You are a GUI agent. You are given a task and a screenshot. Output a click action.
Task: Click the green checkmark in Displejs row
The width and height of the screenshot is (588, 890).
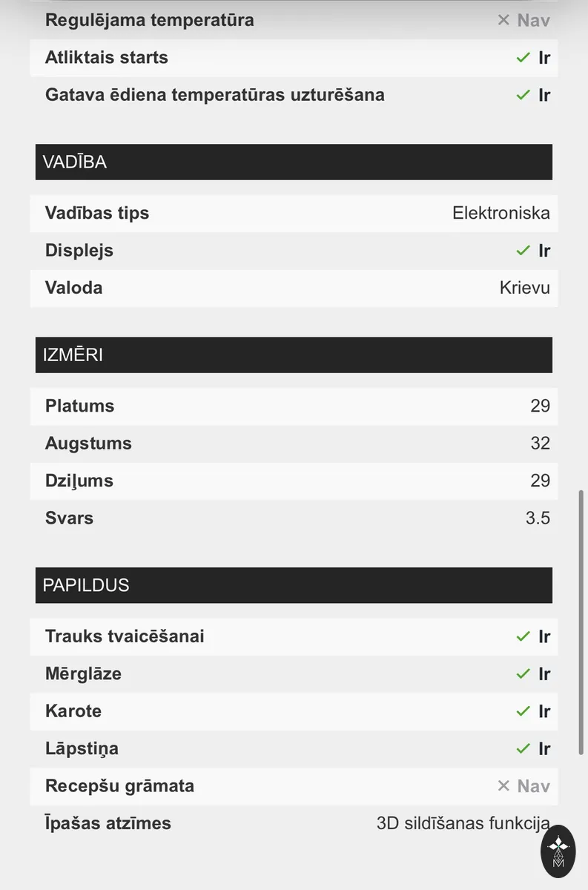pos(523,251)
